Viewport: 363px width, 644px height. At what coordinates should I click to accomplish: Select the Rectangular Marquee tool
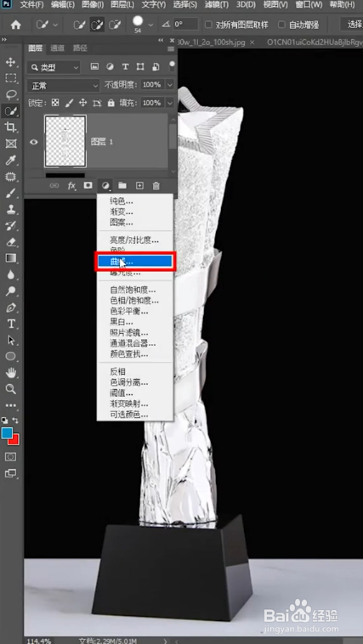pos(11,78)
